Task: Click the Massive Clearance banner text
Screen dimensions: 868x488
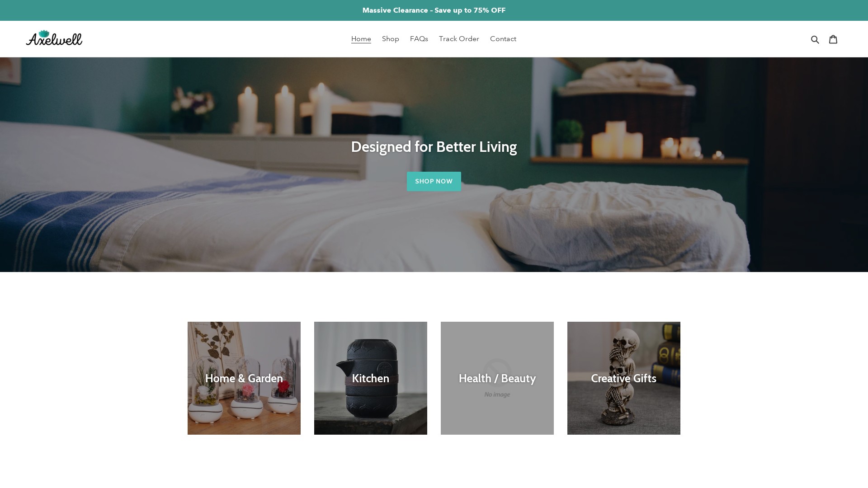Action: click(434, 10)
